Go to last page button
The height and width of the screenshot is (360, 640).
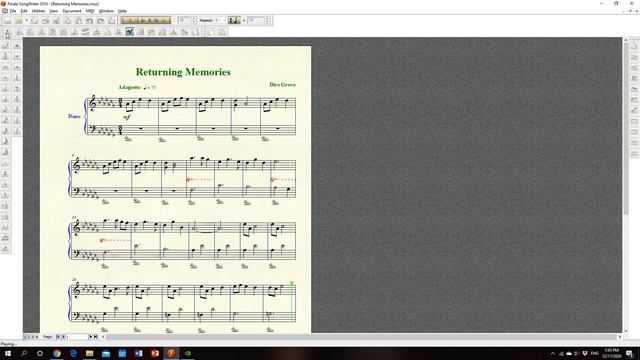[96, 337]
